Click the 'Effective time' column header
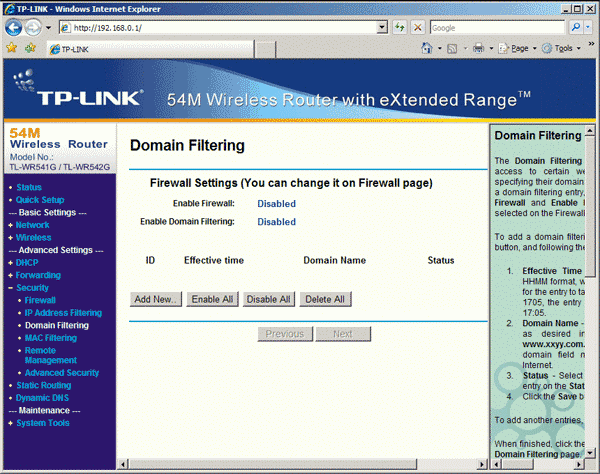 [214, 261]
